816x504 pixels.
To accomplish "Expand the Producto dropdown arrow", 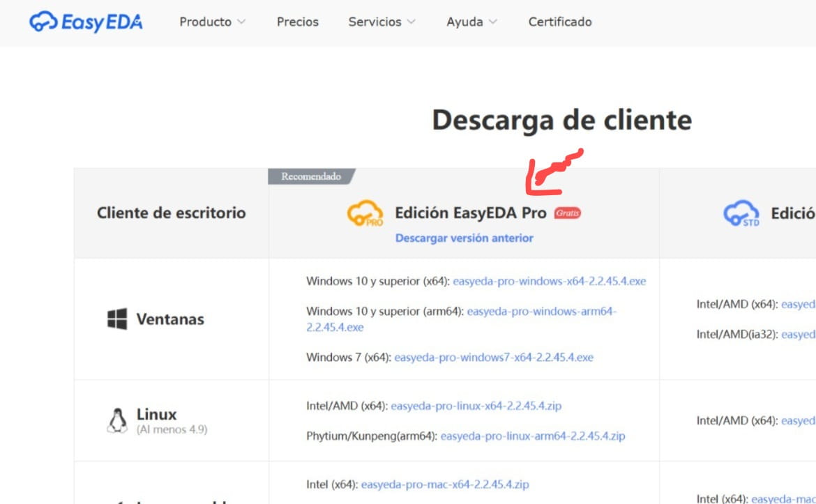I will tap(241, 22).
